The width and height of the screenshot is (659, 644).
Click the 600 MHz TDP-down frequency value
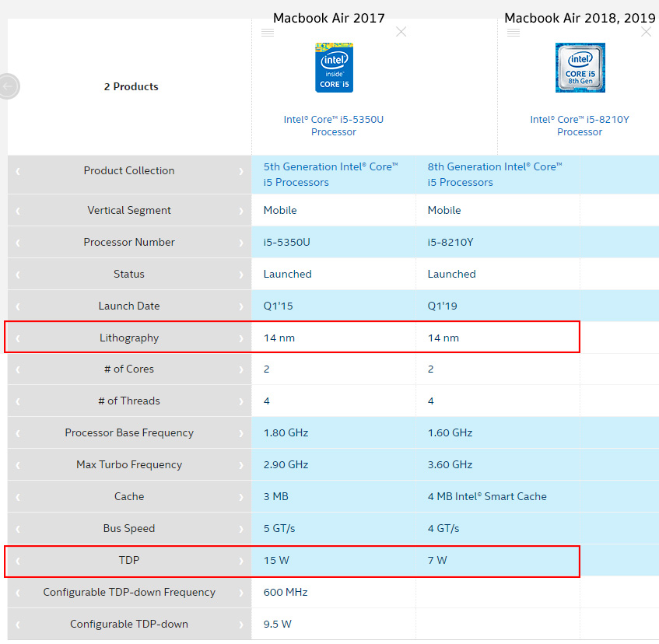[x=286, y=593]
